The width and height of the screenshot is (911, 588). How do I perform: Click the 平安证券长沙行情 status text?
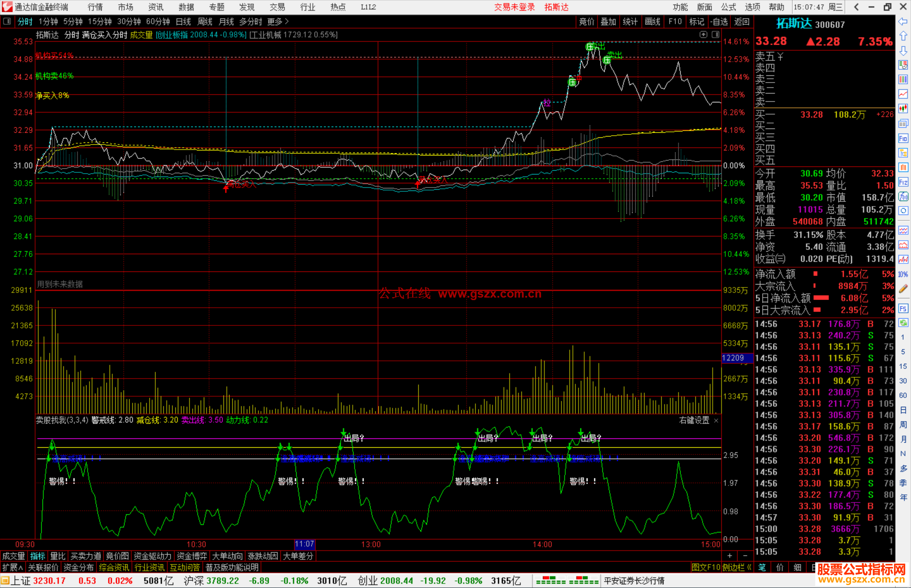(x=634, y=580)
